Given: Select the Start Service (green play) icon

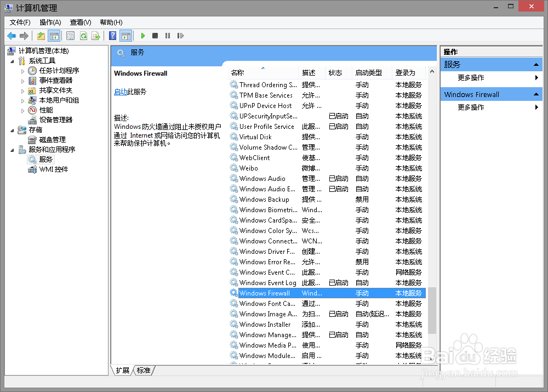Looking at the screenshot, I should point(142,35).
